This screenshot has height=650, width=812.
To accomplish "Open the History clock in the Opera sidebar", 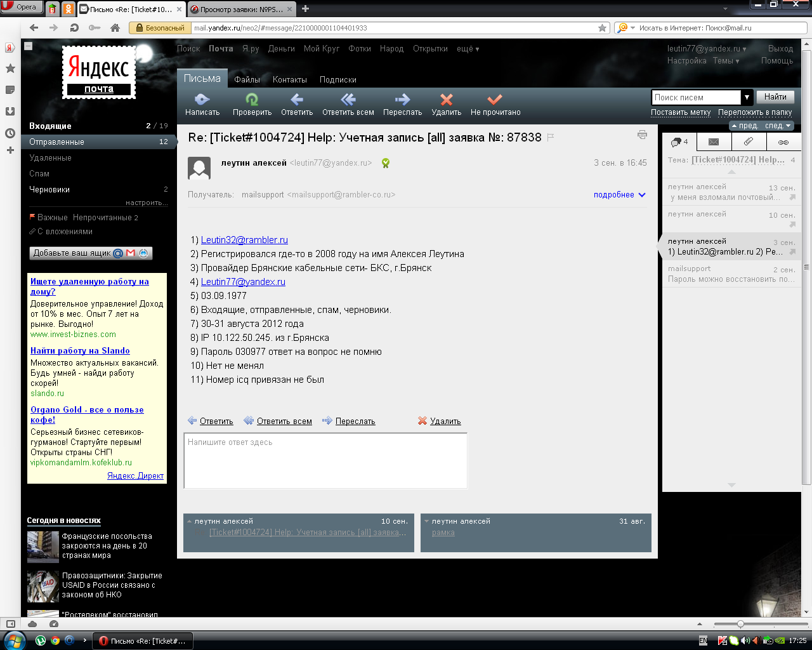I will (10, 133).
